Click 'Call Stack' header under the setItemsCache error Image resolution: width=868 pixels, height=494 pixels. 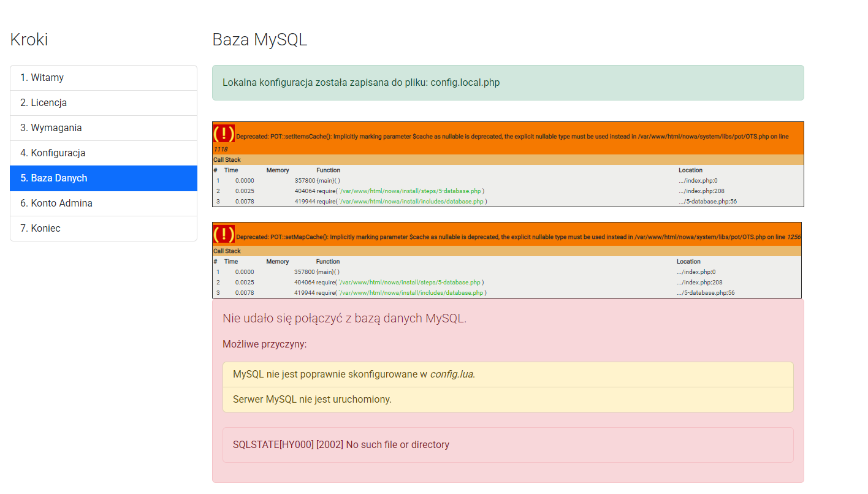tap(227, 160)
